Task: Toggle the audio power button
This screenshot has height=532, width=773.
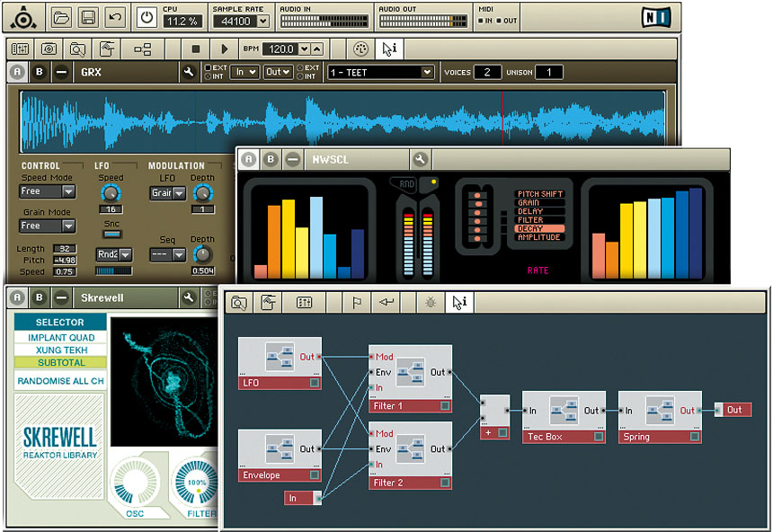Action: pos(147,18)
